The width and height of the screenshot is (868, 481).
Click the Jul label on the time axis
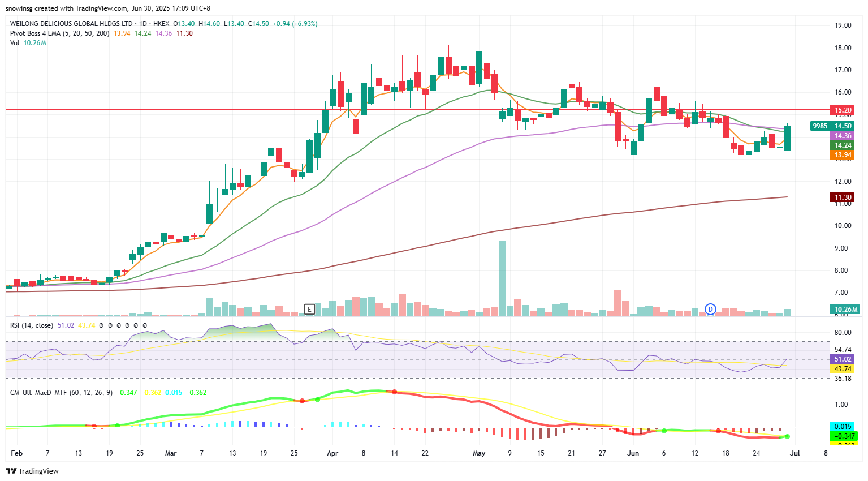pos(794,453)
